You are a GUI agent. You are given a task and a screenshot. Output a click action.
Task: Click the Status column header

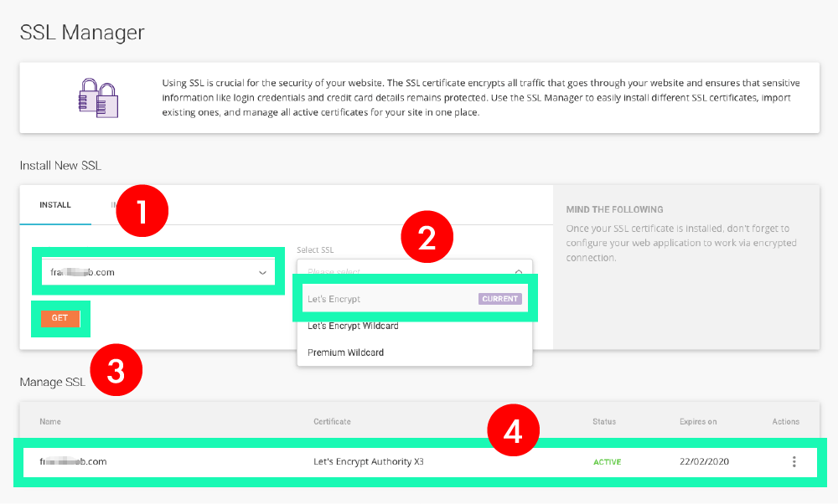click(604, 422)
